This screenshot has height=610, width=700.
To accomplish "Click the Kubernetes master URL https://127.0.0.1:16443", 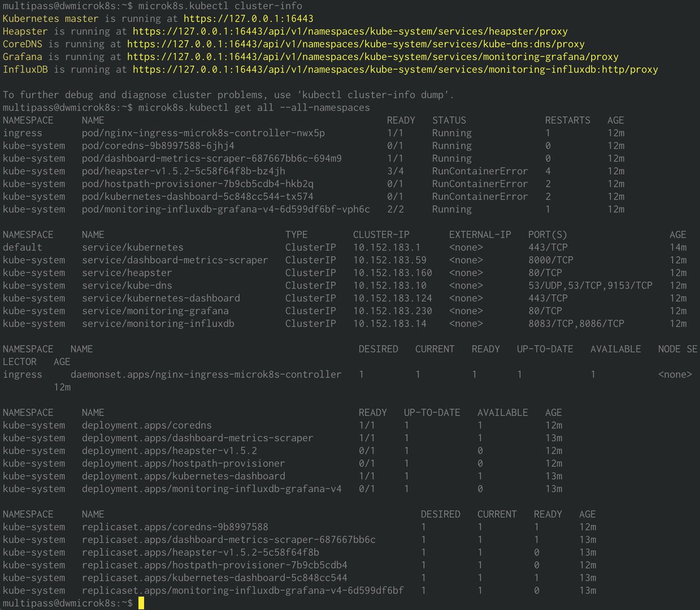I will (x=249, y=19).
